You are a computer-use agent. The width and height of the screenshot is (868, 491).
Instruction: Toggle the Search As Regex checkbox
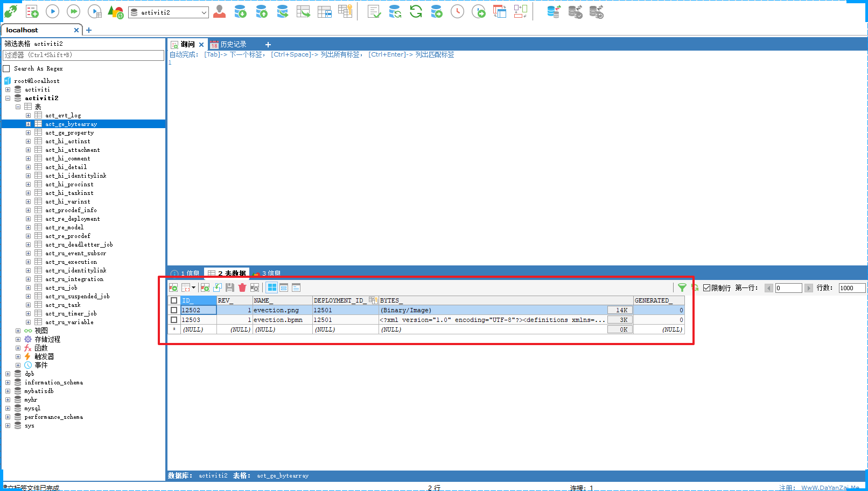click(6, 68)
